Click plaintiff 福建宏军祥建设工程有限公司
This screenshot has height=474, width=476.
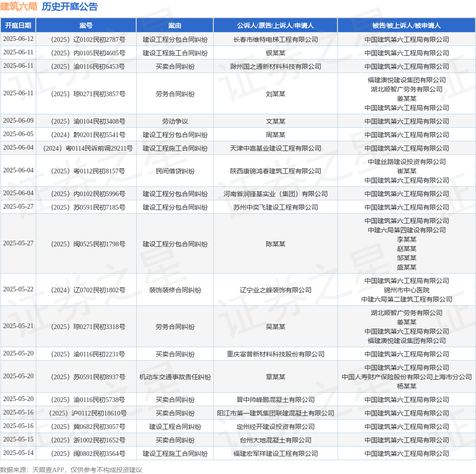(x=275, y=454)
